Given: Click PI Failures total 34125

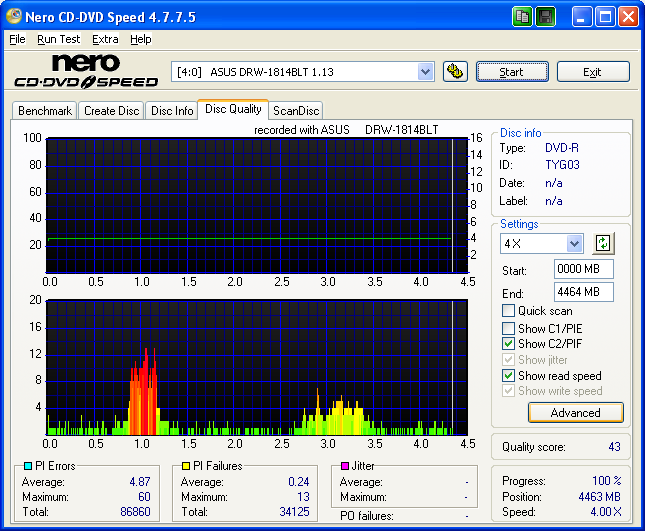Looking at the screenshot, I should point(295,512).
